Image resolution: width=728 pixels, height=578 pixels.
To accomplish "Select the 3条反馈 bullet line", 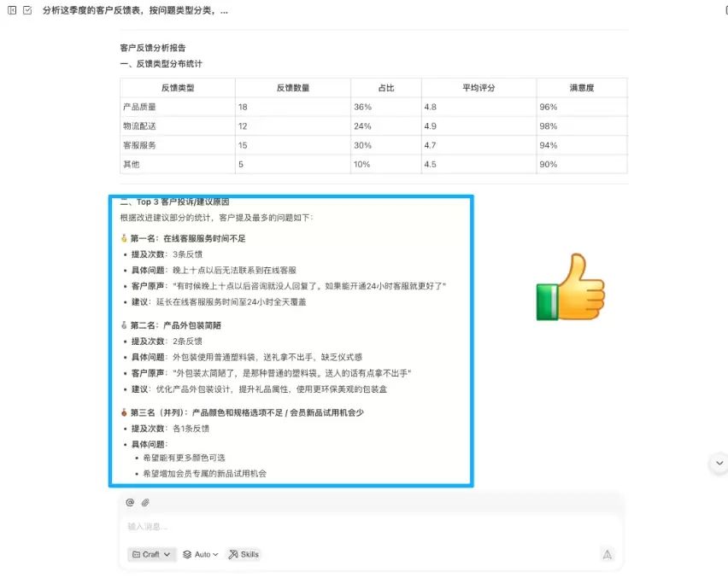I will [167, 254].
